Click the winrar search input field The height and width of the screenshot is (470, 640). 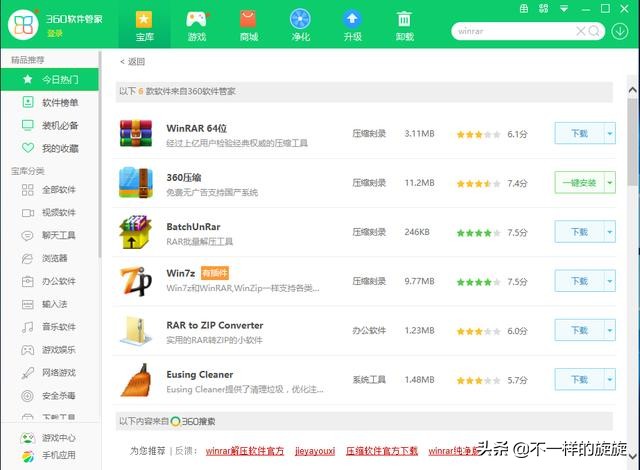tap(513, 31)
